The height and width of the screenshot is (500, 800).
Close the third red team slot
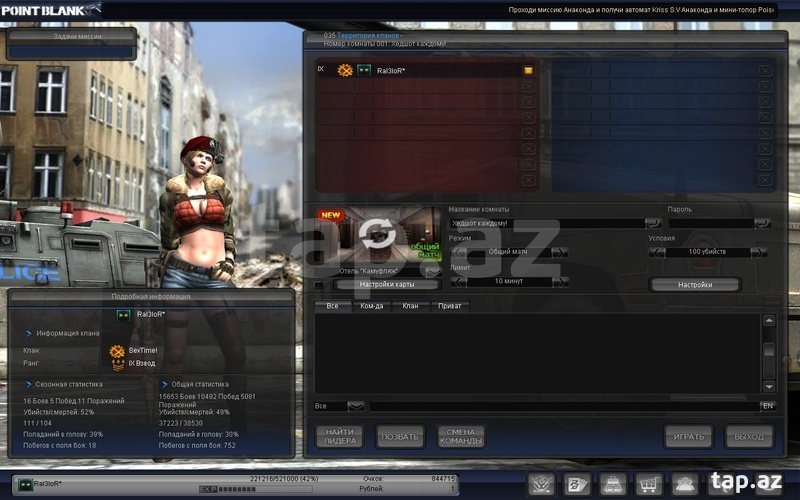click(528, 102)
